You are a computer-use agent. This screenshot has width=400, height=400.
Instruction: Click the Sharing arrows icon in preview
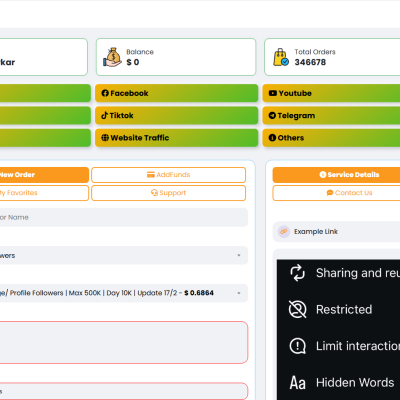297,273
